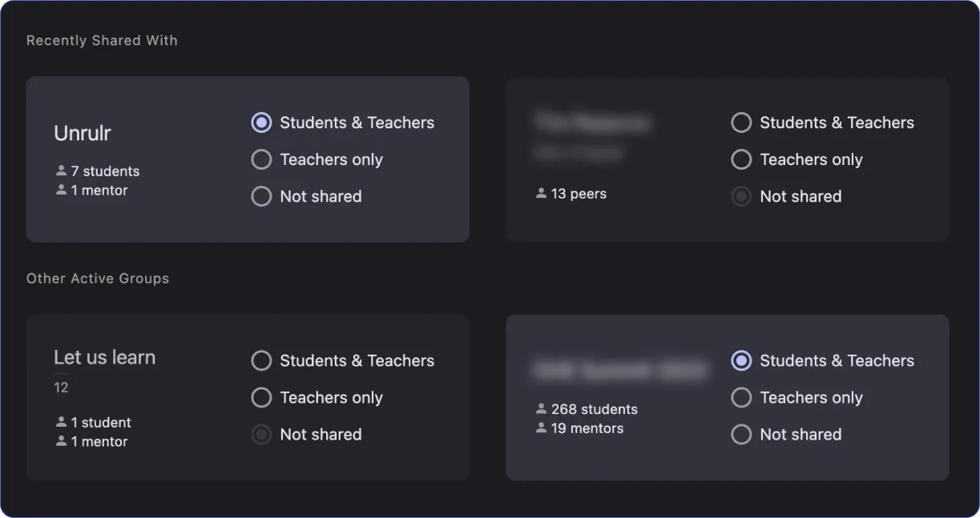980x518 pixels.
Task: Click the student icon beside "7 students" in Unrulr
Action: [x=59, y=171]
